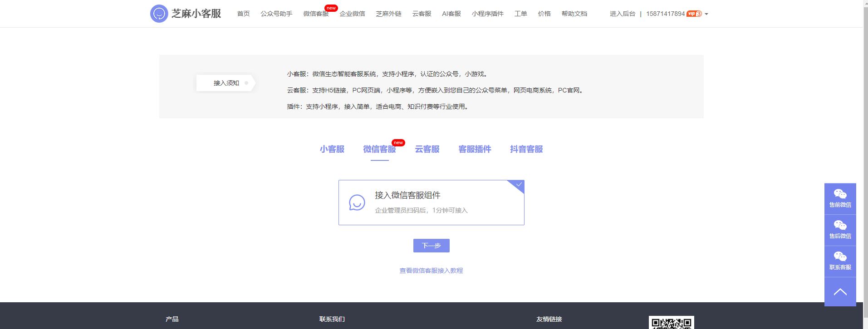868x329 pixels.
Task: Open AI客服 navigation item
Action: click(451, 14)
